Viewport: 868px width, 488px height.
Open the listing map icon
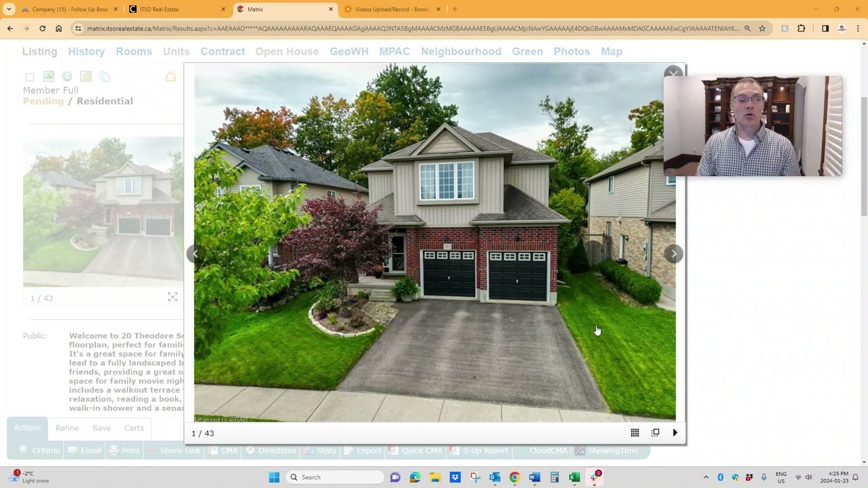click(85, 77)
